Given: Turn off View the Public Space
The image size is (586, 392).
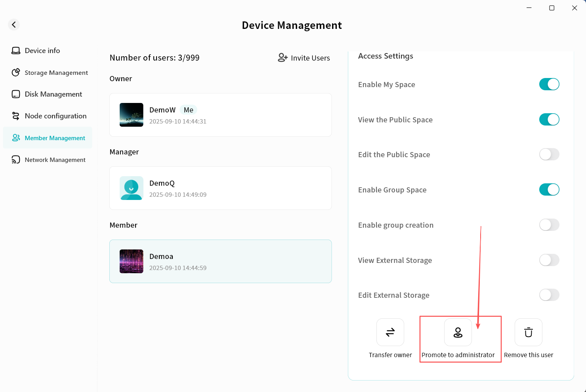Looking at the screenshot, I should tap(549, 120).
